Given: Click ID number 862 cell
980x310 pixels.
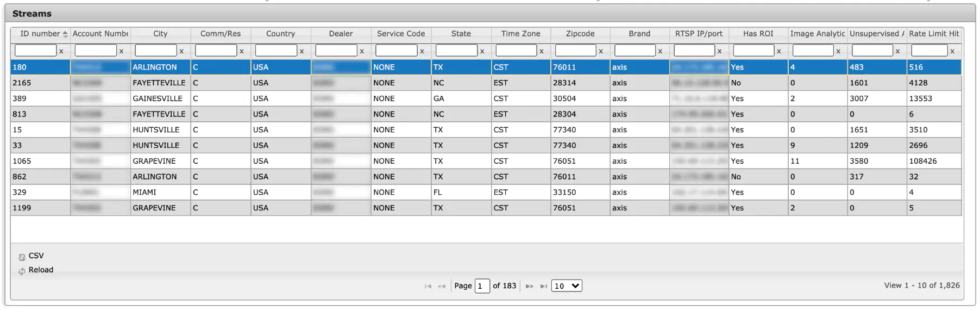Looking at the screenshot, I should pos(40,177).
